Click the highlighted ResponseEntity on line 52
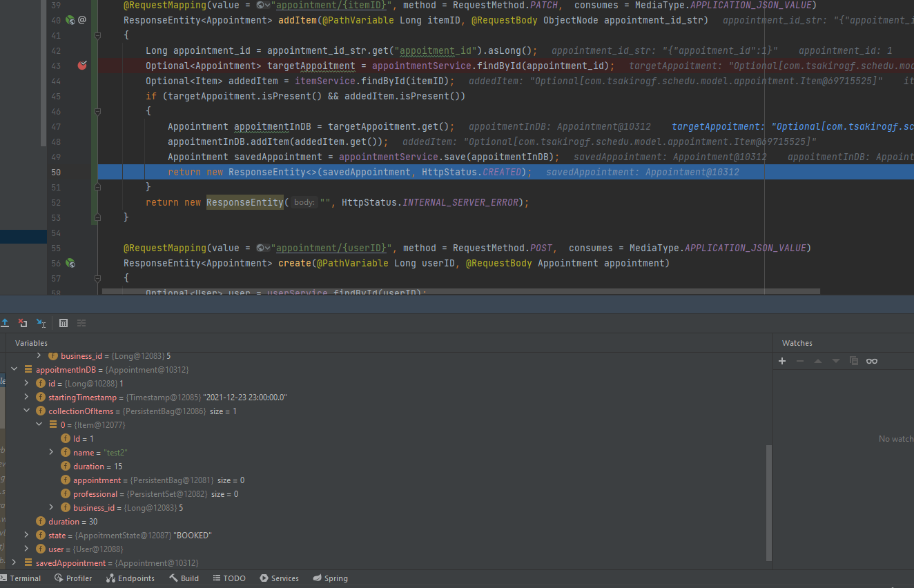This screenshot has height=588, width=914. pos(245,202)
